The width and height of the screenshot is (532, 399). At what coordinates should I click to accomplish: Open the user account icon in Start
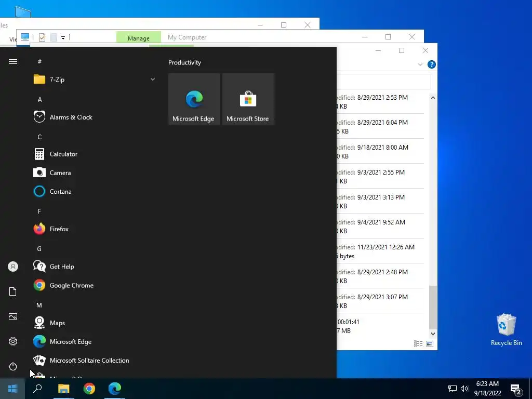(x=13, y=267)
